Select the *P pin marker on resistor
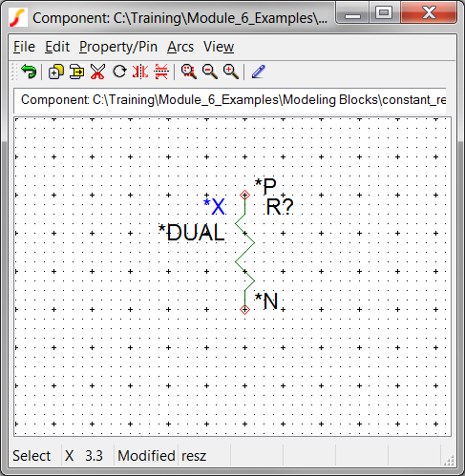 (244, 195)
